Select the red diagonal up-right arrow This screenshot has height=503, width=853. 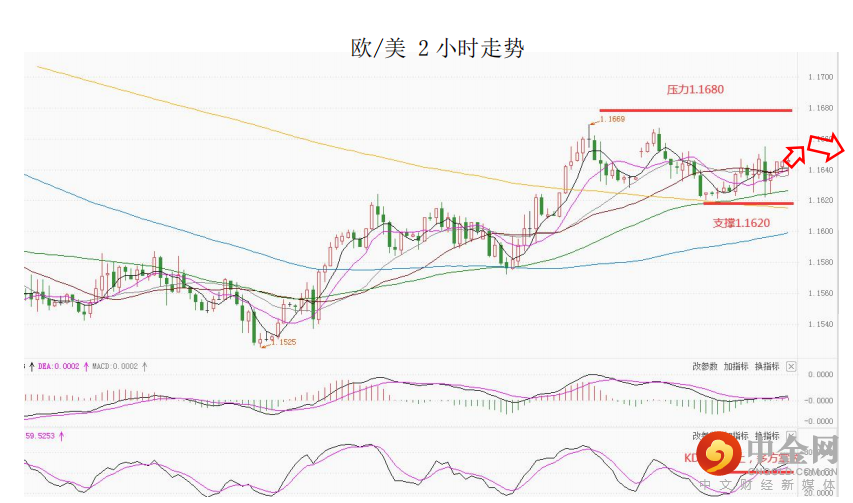click(795, 154)
